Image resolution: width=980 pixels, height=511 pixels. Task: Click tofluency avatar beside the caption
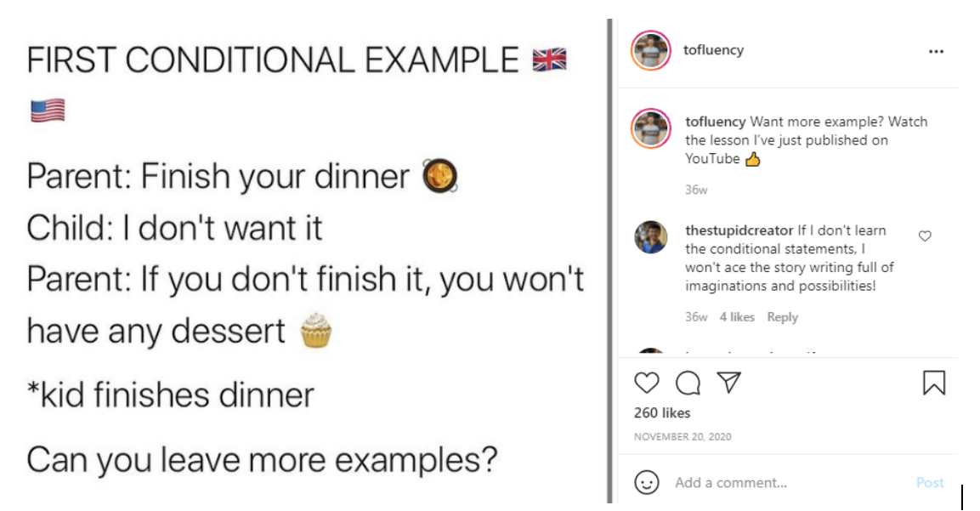tap(651, 129)
